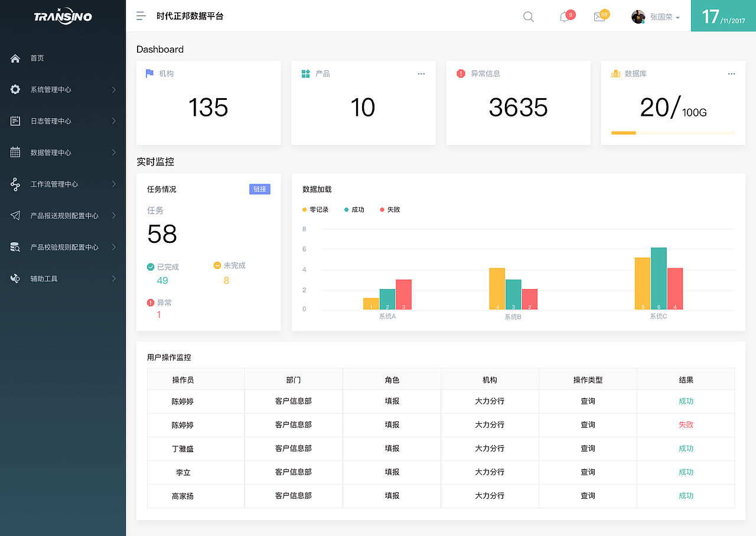Viewport: 756px width, 536px height.
Task: Expand the 日志管理中心 sidebar section
Action: pos(63,121)
